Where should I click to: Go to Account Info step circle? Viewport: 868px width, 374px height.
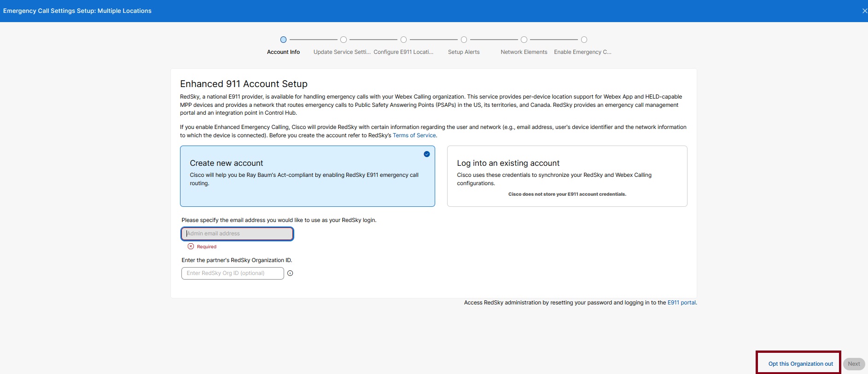coord(283,40)
